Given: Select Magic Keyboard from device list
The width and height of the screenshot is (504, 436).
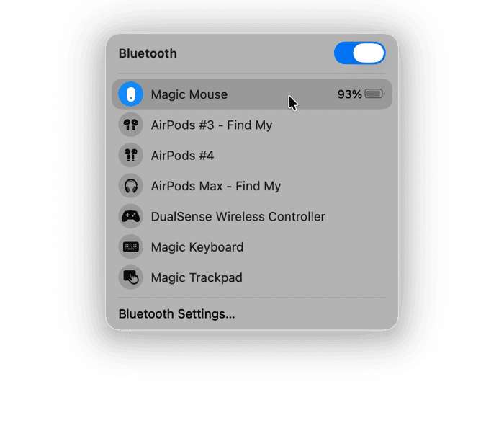Looking at the screenshot, I should coord(252,246).
